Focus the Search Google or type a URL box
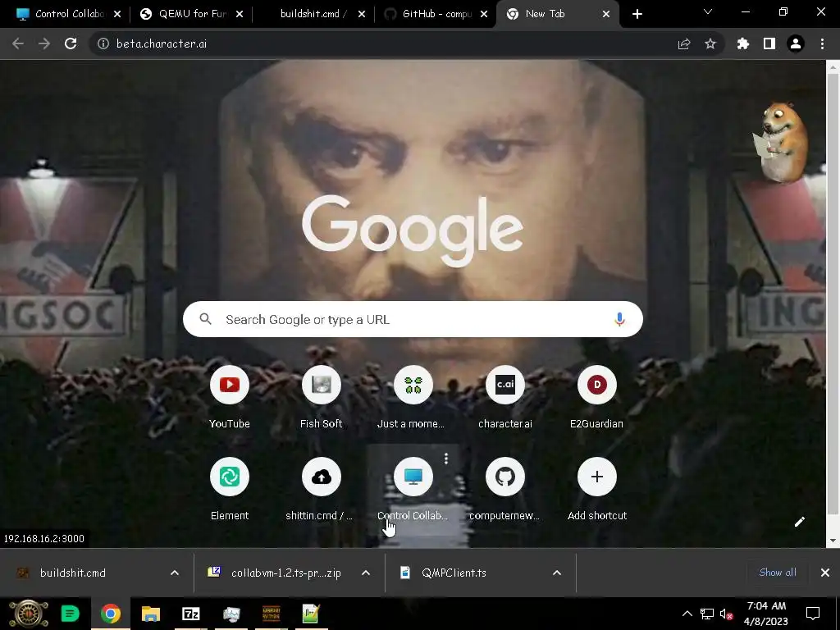This screenshot has height=630, width=840. coord(413,319)
